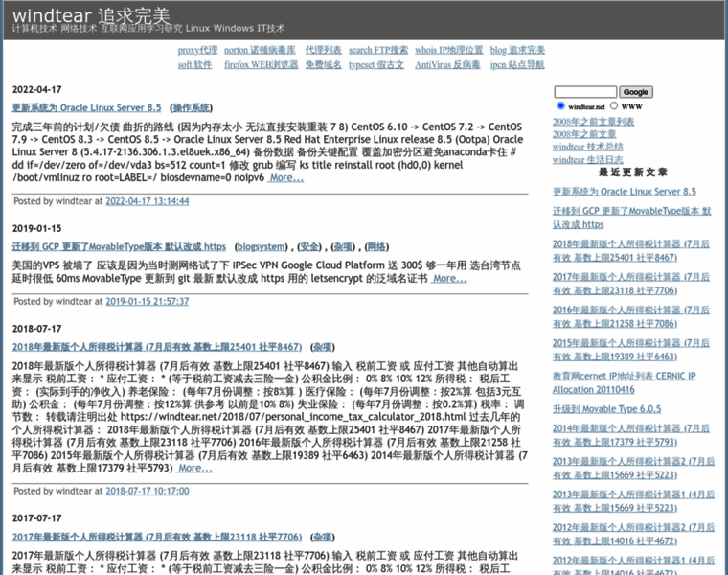Select the windtear.net search radio button
728x575 pixels.
pos(559,106)
